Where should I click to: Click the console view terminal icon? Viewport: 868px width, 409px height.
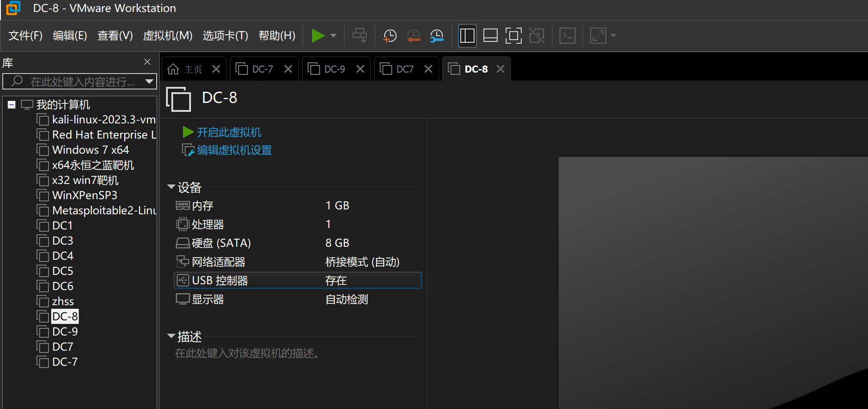568,36
